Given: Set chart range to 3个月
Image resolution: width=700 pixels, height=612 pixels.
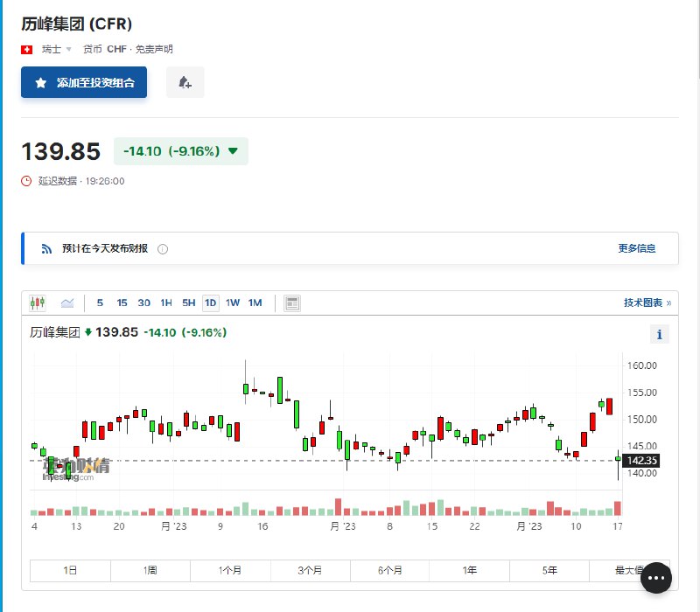Looking at the screenshot, I should [x=310, y=570].
